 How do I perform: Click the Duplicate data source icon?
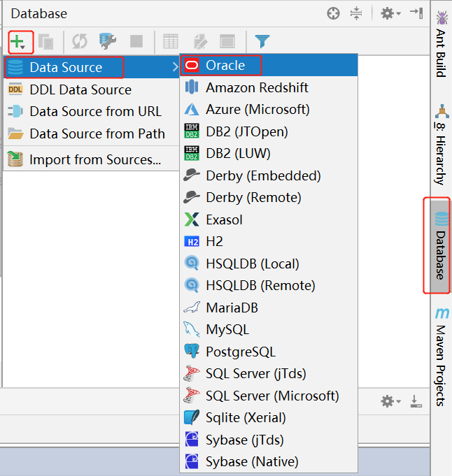click(46, 42)
